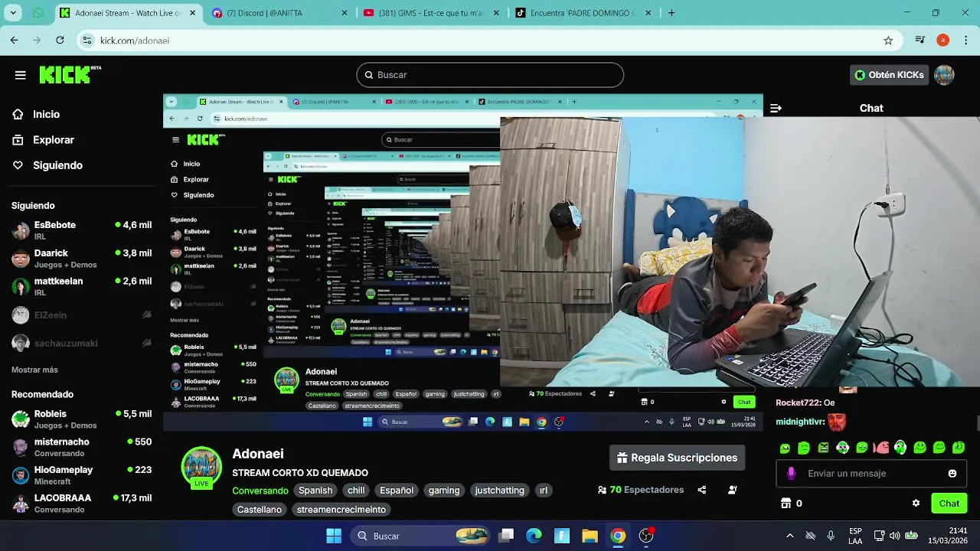
Task: Click the volume speaker tray icon
Action: coord(894,536)
